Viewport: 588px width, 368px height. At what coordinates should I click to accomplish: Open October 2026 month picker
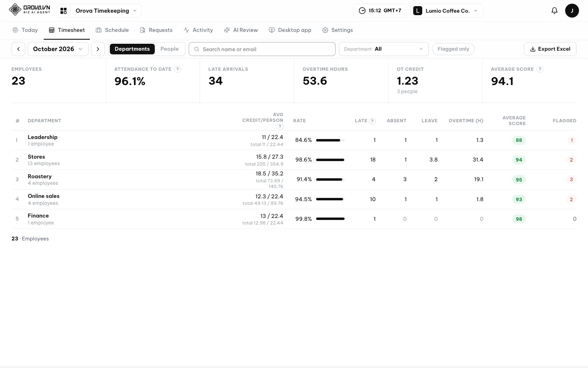pos(58,49)
